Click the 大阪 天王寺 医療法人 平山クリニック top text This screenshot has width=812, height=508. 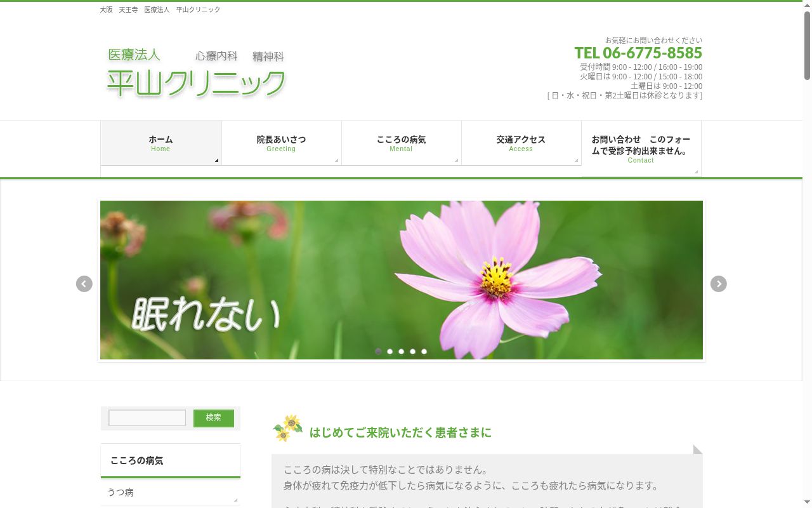click(160, 10)
